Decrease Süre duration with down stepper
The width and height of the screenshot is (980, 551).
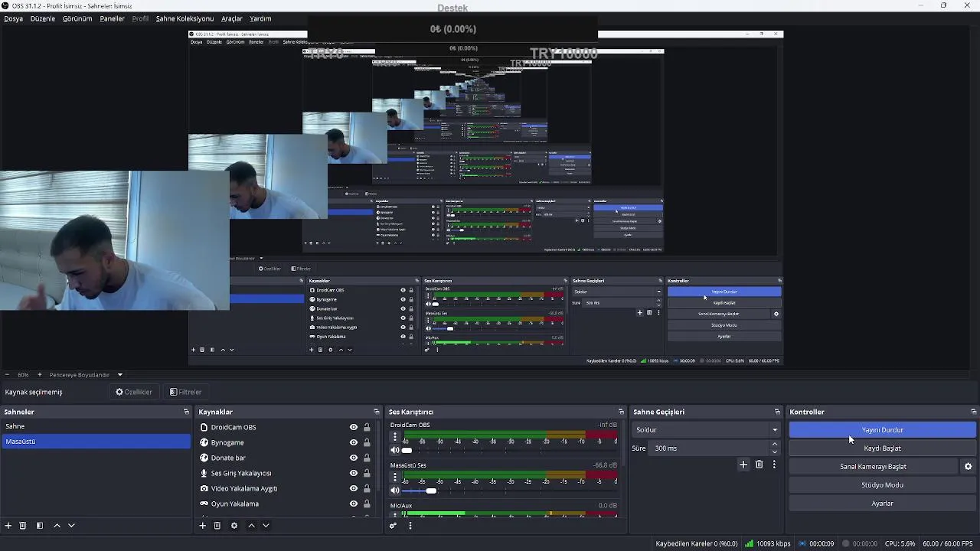tap(775, 452)
